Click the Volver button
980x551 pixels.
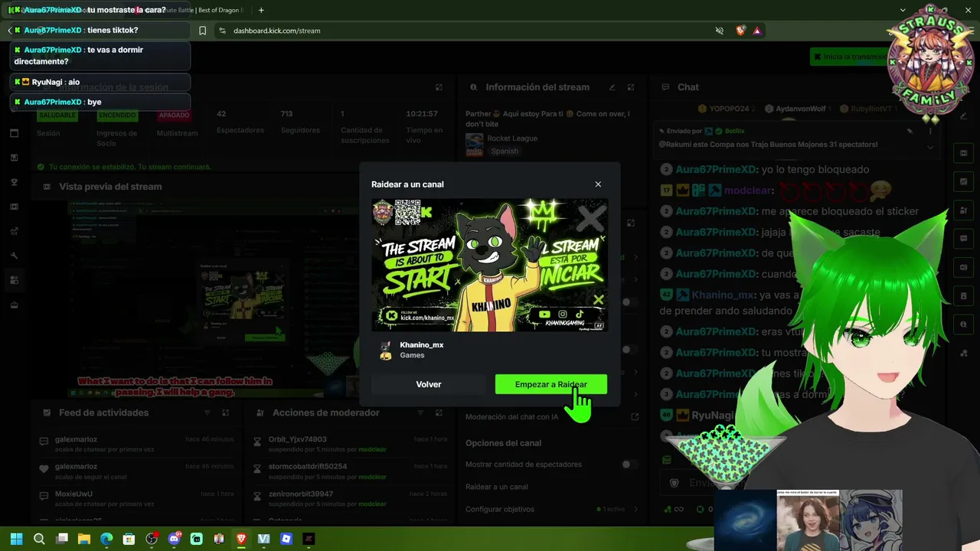pyautogui.click(x=429, y=384)
